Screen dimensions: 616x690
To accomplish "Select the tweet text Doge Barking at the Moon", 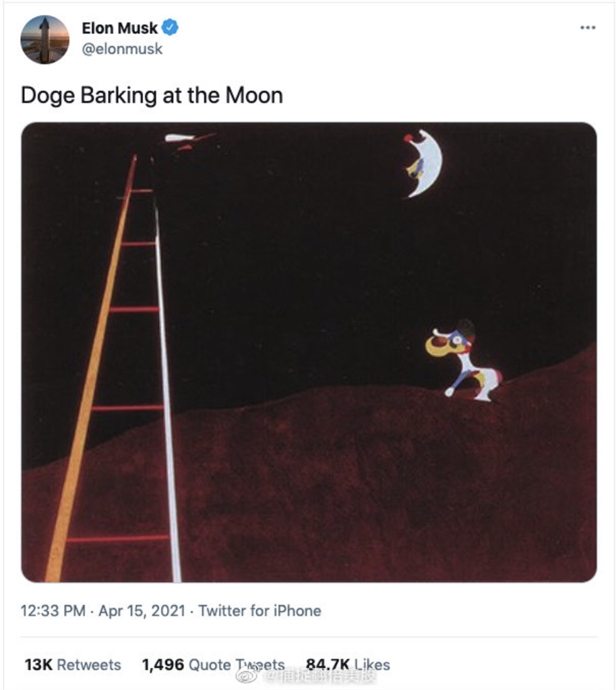I will (x=152, y=96).
